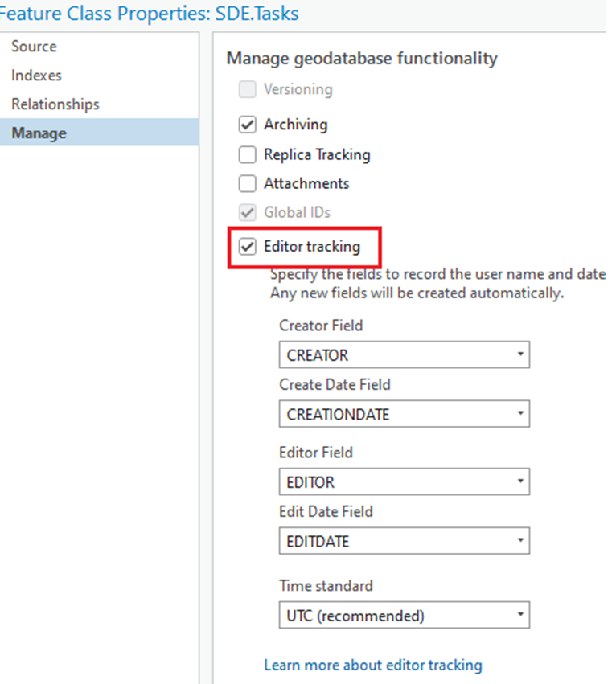616x684 pixels.
Task: Expand the Create Date Field dropdown arrow
Action: coord(520,413)
